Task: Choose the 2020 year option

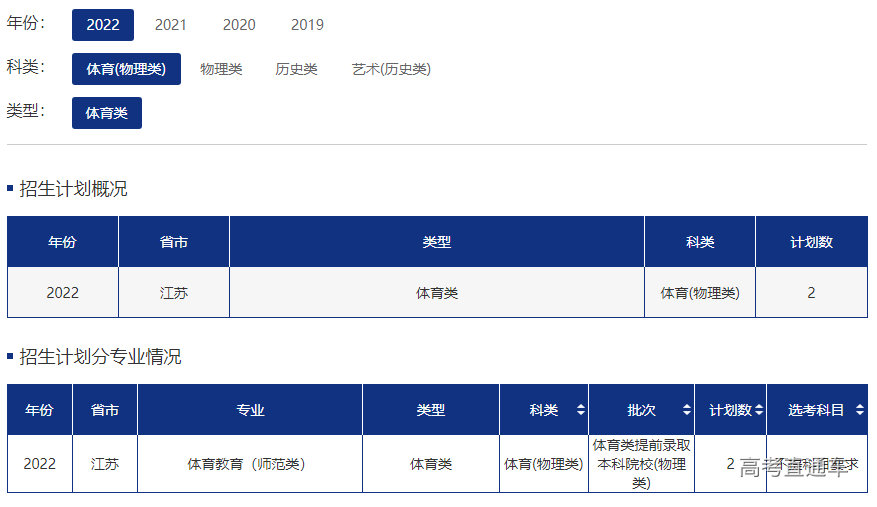Action: (239, 25)
